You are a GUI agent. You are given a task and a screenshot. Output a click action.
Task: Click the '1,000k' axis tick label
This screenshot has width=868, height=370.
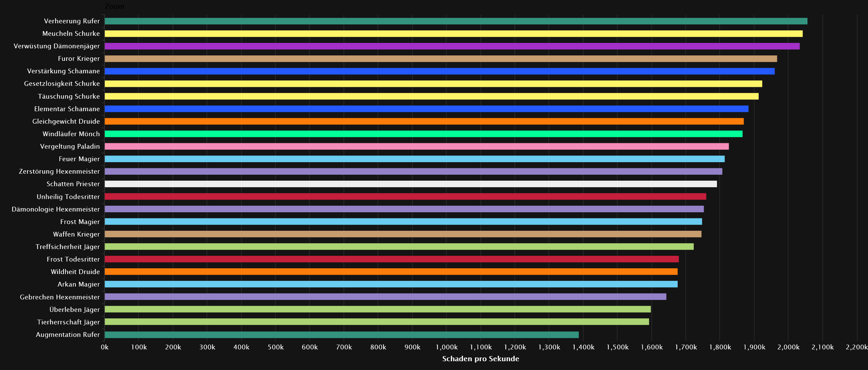446,347
